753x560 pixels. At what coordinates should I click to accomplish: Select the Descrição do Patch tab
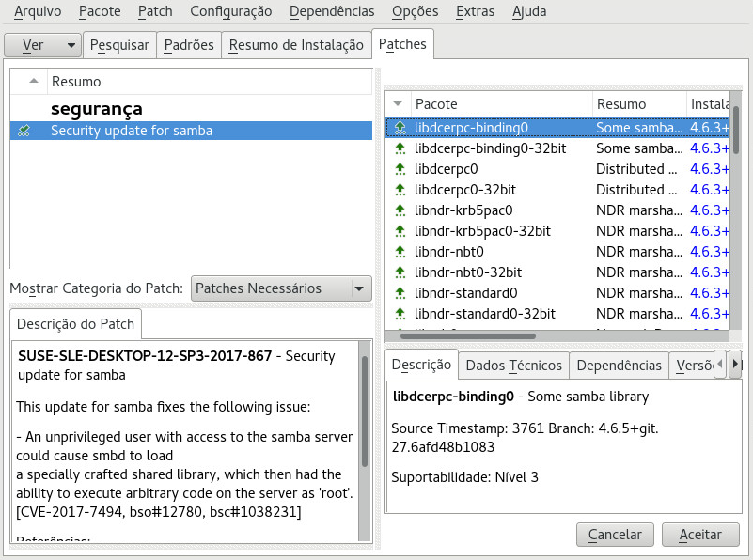tap(75, 324)
